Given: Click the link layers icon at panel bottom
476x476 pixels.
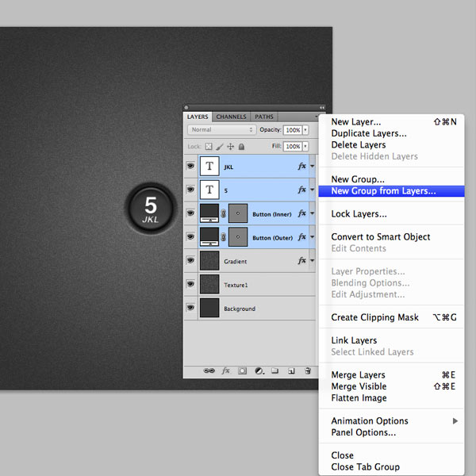Looking at the screenshot, I should coord(209,370).
